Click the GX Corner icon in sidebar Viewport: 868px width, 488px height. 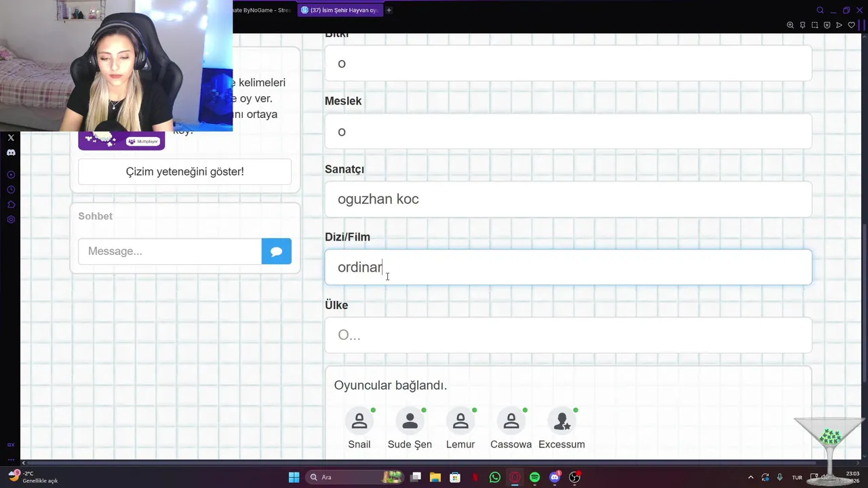pyautogui.click(x=11, y=445)
